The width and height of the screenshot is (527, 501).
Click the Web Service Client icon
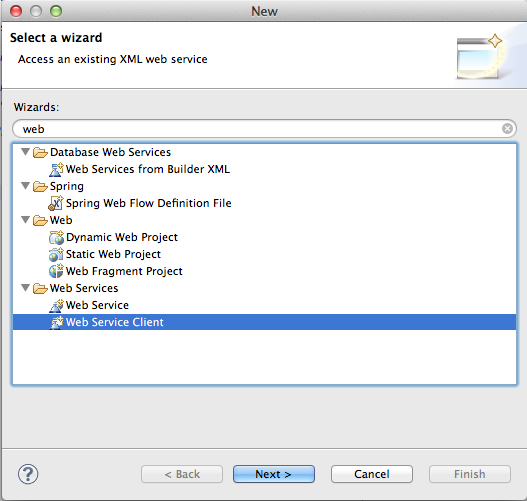(x=56, y=322)
